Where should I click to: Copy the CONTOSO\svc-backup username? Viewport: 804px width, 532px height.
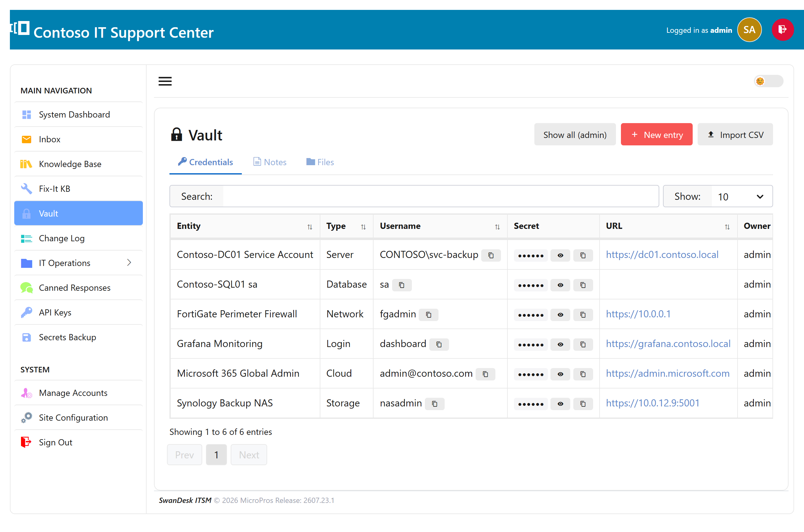490,255
